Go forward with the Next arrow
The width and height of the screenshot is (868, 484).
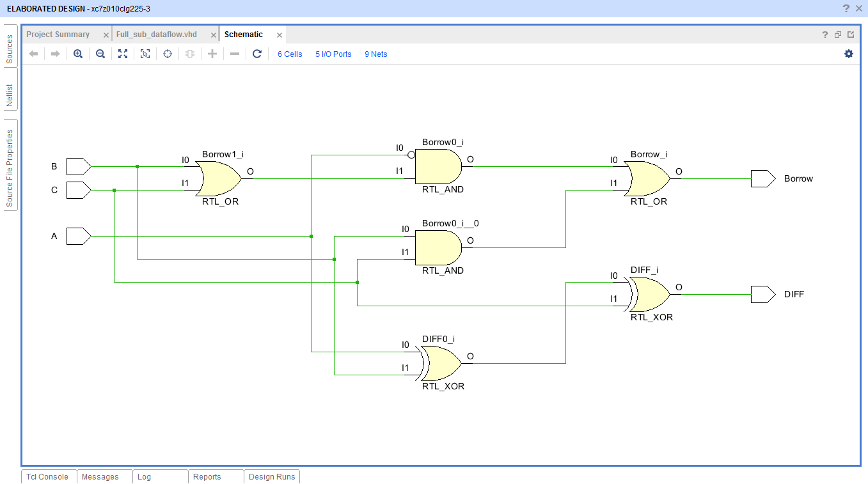click(x=56, y=54)
